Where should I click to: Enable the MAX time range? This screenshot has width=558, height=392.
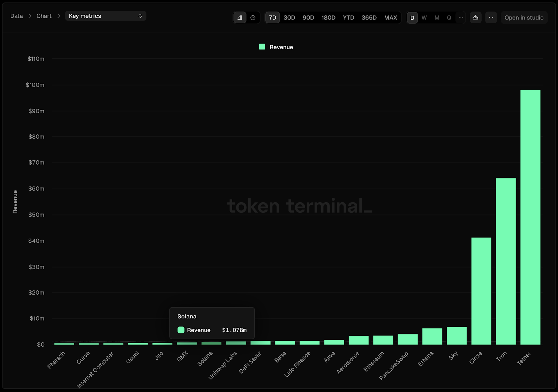[391, 17]
